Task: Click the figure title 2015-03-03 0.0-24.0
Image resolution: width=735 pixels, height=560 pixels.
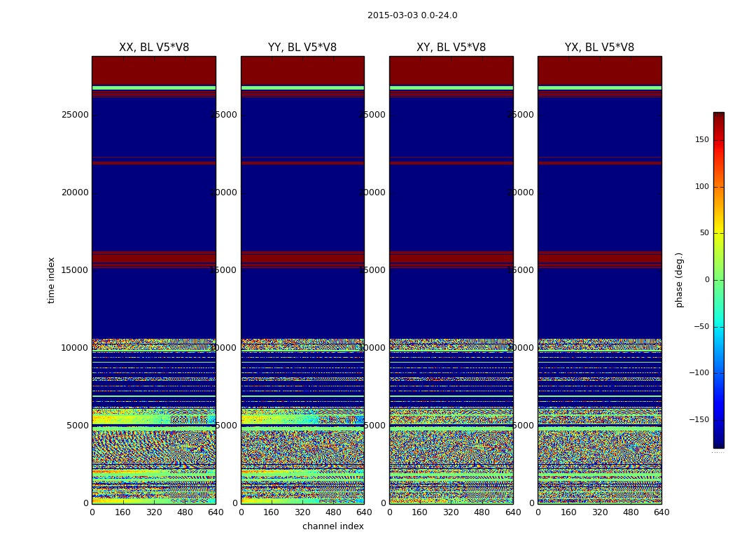Action: click(412, 15)
